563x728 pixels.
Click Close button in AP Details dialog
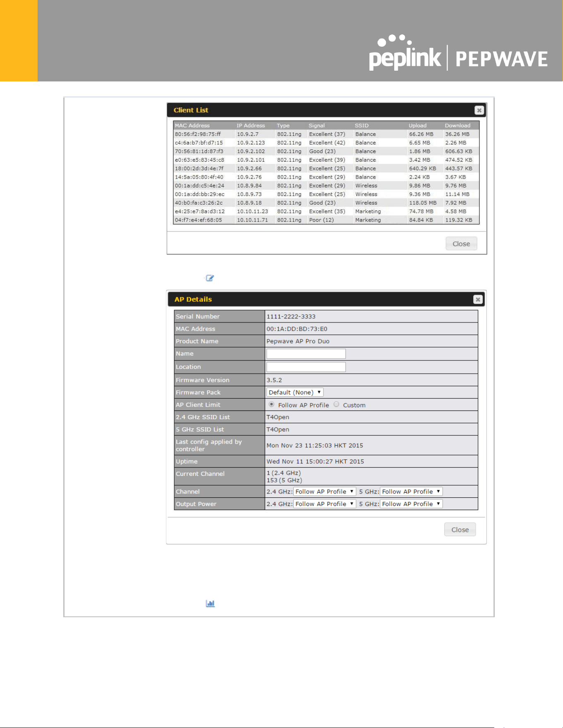pyautogui.click(x=460, y=530)
